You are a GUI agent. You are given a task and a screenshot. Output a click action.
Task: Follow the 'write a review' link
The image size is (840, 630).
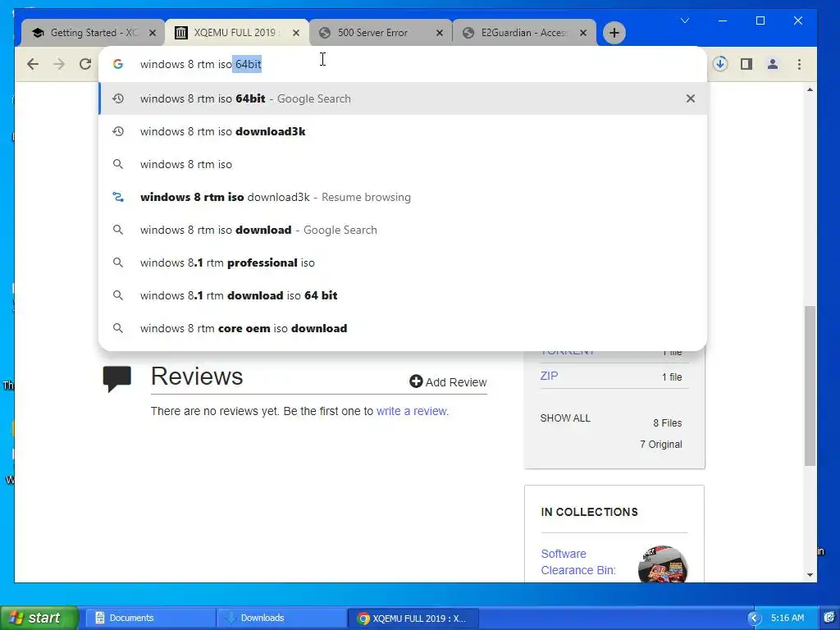pyautogui.click(x=412, y=411)
